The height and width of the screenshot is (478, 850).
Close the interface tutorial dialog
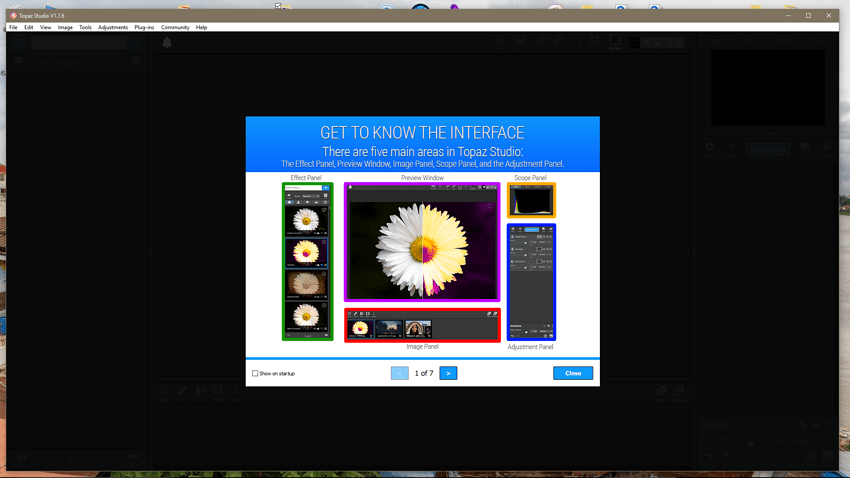coord(573,373)
